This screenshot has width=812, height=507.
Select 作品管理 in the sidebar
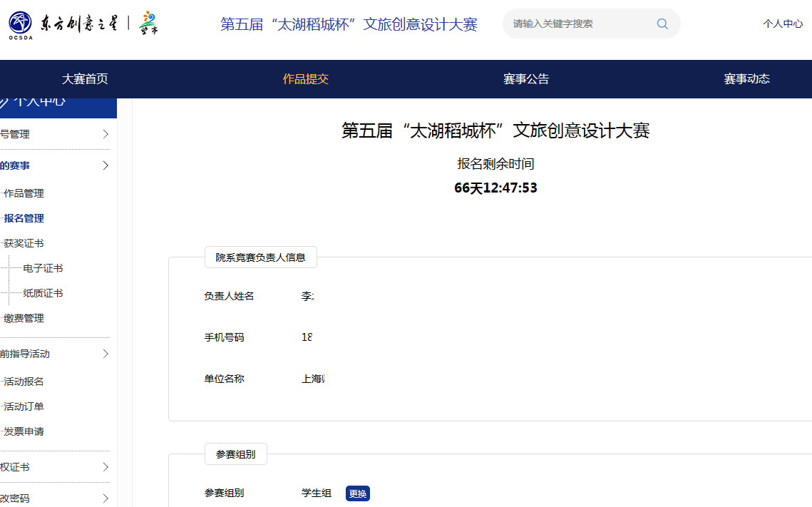pyautogui.click(x=24, y=193)
